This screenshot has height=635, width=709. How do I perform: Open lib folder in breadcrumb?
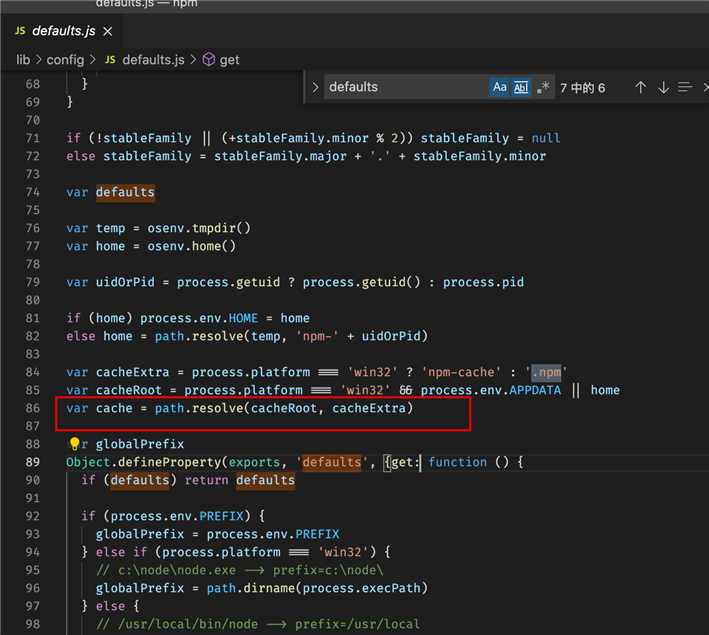click(23, 60)
